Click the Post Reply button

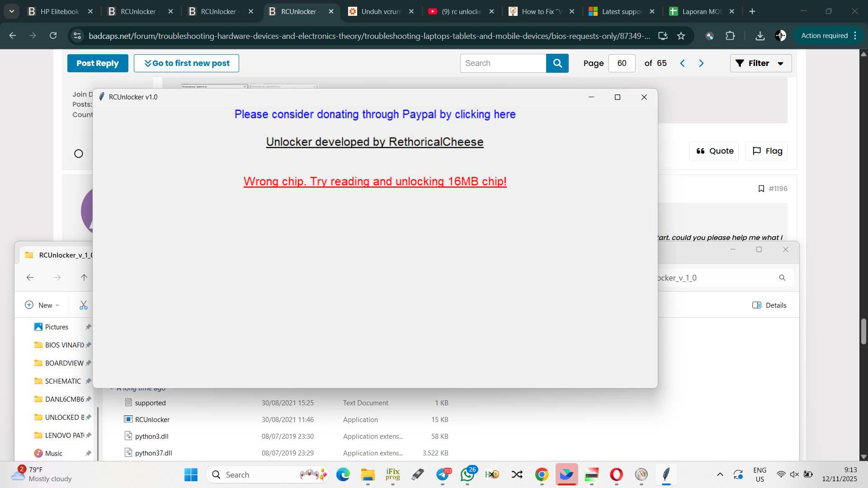pyautogui.click(x=98, y=63)
